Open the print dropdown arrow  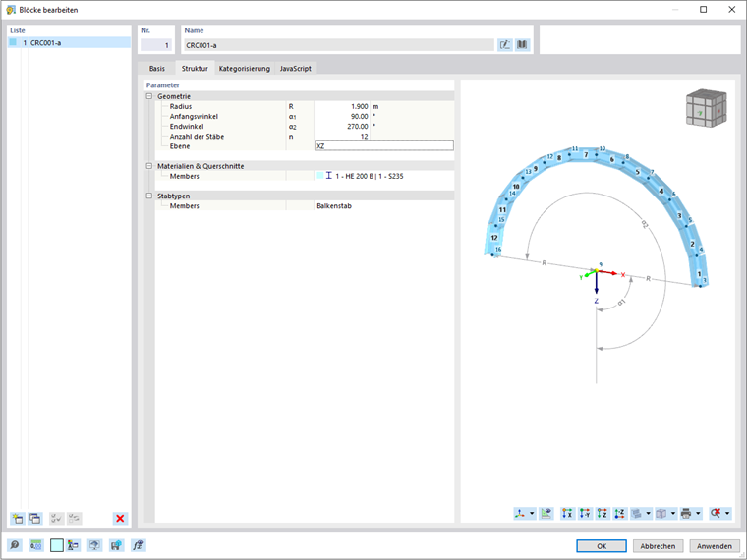pyautogui.click(x=698, y=513)
